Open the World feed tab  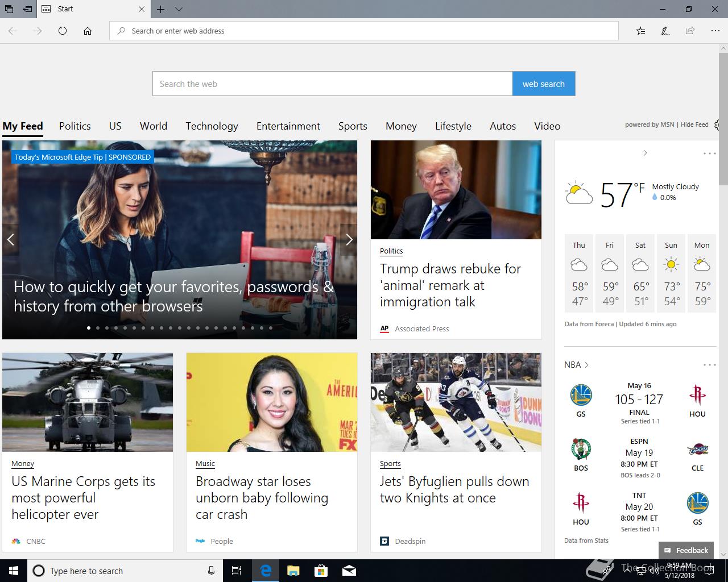tap(154, 126)
